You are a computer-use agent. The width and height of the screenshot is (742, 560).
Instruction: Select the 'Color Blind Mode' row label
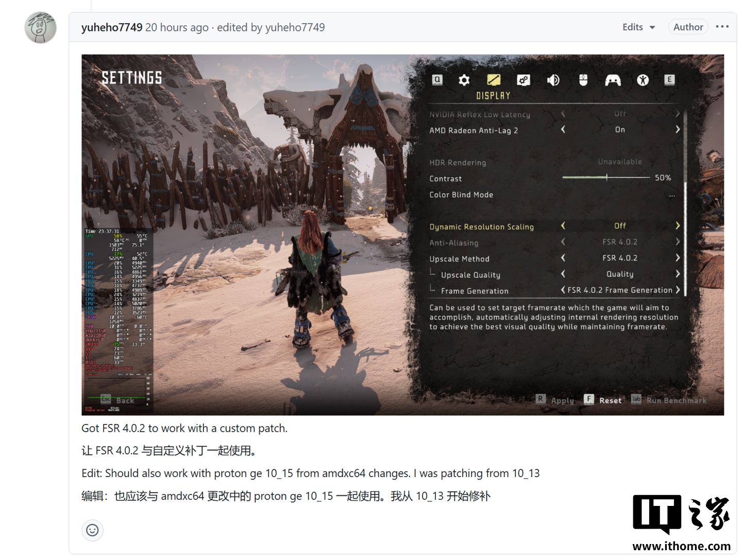point(461,195)
